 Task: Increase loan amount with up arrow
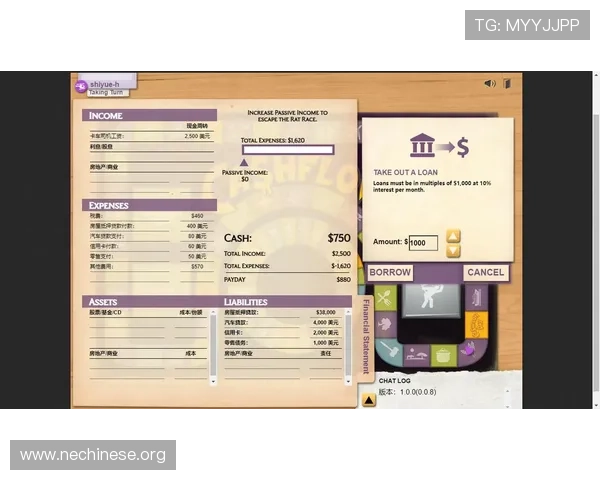453,237
